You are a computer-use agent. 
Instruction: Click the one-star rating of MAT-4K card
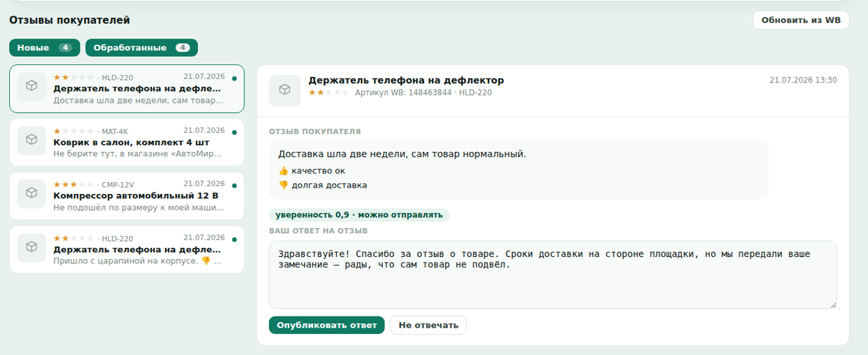tap(73, 131)
